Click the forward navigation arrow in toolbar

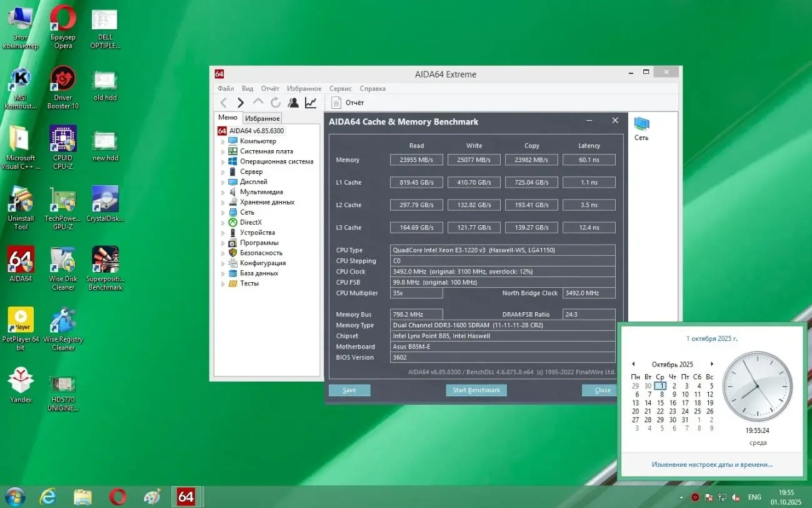pyautogui.click(x=241, y=103)
